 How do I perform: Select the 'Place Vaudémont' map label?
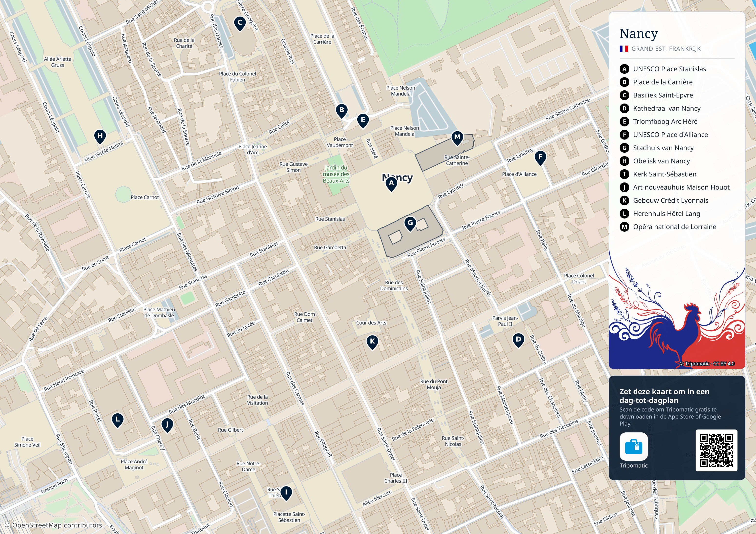click(340, 142)
